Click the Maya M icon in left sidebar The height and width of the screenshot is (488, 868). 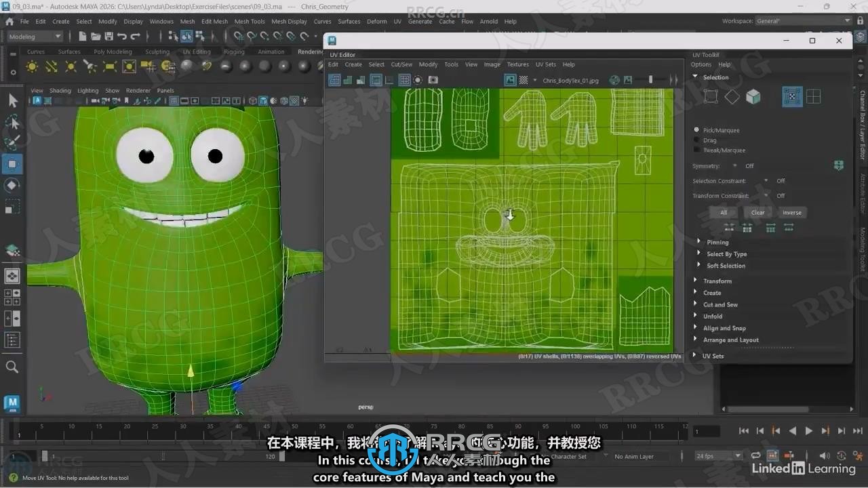point(12,404)
